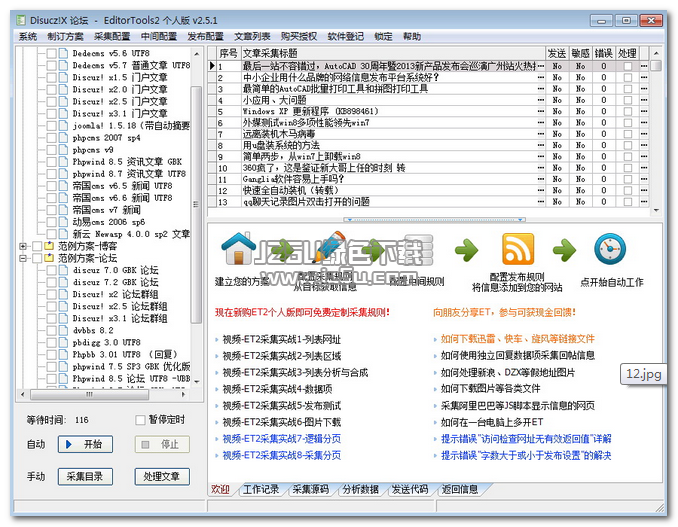Screen dimensions: 678x527
Task: Check 处理 box in article row 1
Action: (627, 66)
